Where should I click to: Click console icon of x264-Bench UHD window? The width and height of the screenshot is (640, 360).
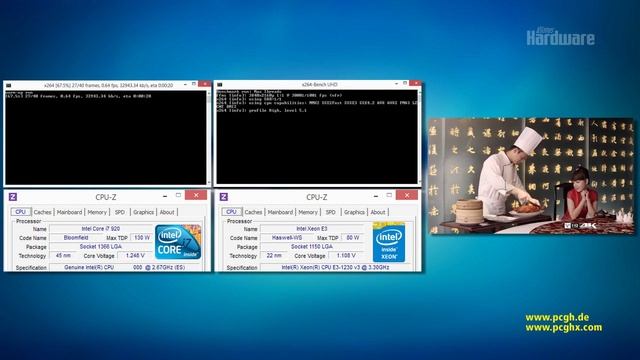coord(220,84)
